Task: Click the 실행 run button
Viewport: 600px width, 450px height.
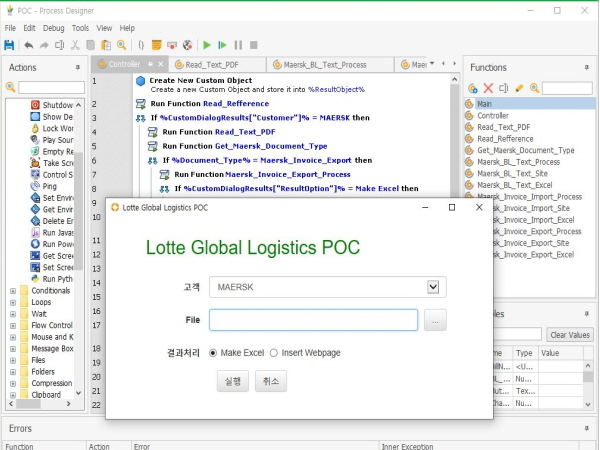Action: pyautogui.click(x=233, y=381)
